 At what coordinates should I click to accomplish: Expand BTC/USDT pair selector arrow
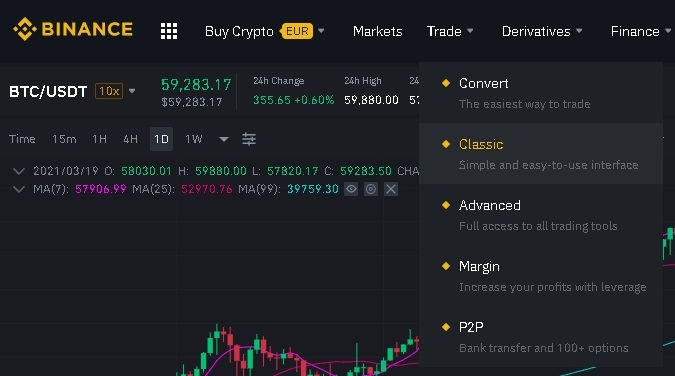(132, 91)
